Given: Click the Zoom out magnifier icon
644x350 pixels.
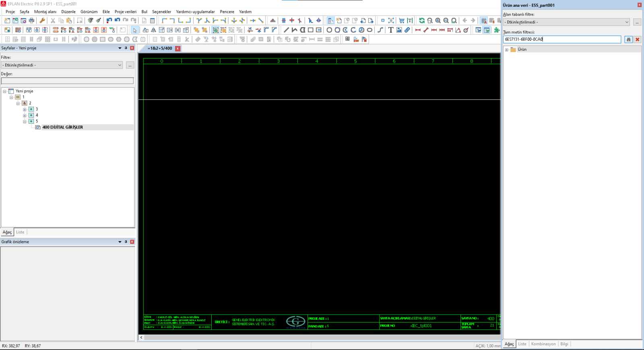Looking at the screenshot, I should [446, 21].
